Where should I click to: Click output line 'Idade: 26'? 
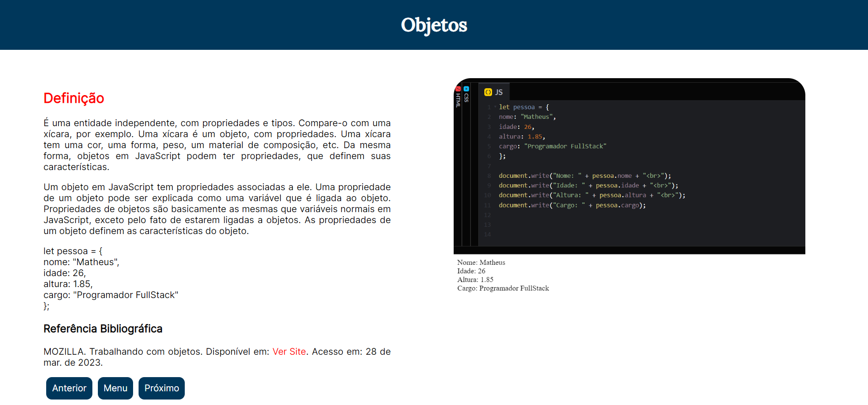[x=471, y=271]
